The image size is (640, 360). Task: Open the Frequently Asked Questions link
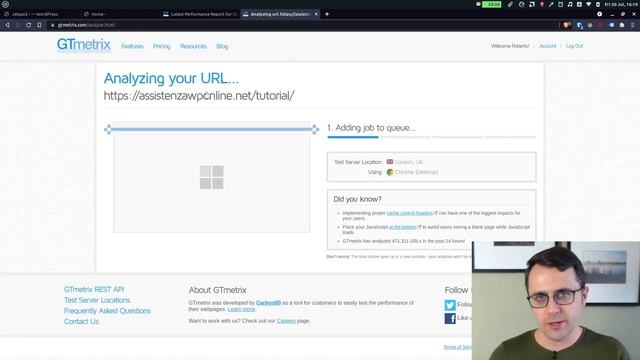pos(107,311)
